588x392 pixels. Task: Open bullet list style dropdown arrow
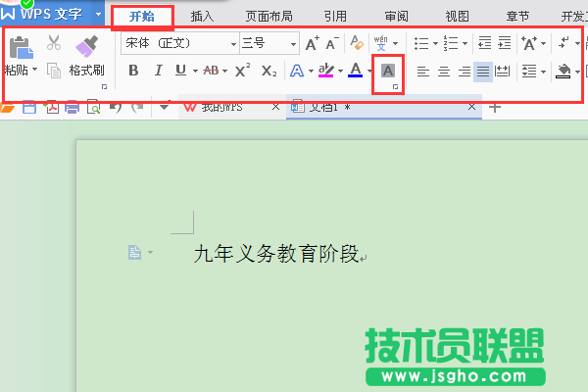(435, 44)
